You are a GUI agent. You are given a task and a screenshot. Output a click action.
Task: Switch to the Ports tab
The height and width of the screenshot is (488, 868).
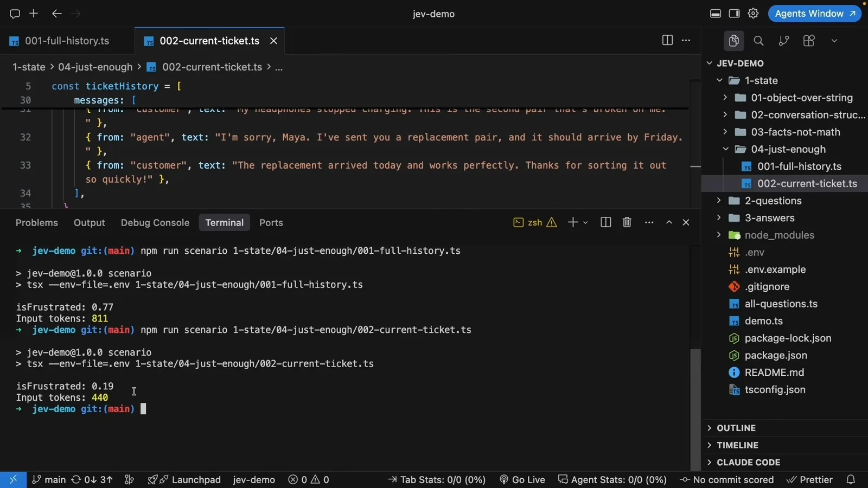coord(271,222)
